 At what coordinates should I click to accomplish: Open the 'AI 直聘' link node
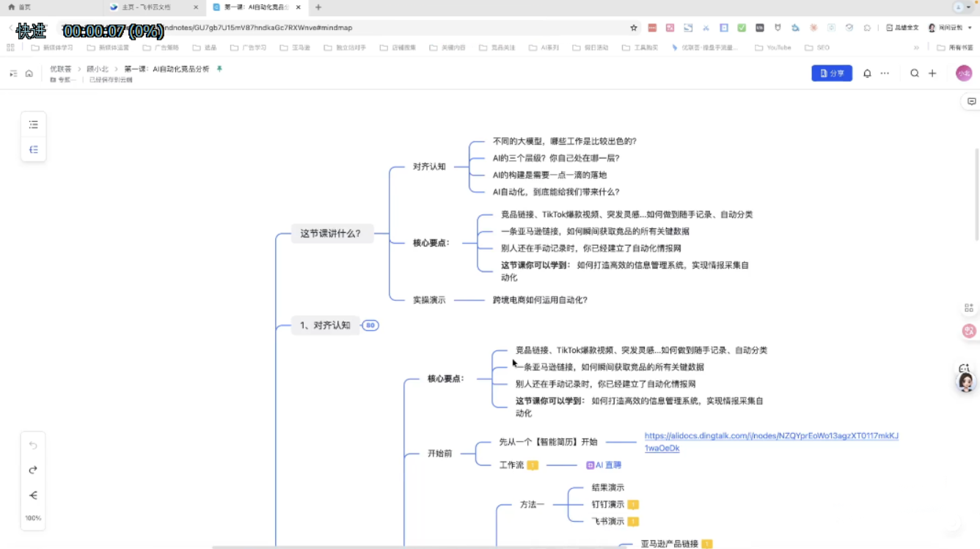604,465
